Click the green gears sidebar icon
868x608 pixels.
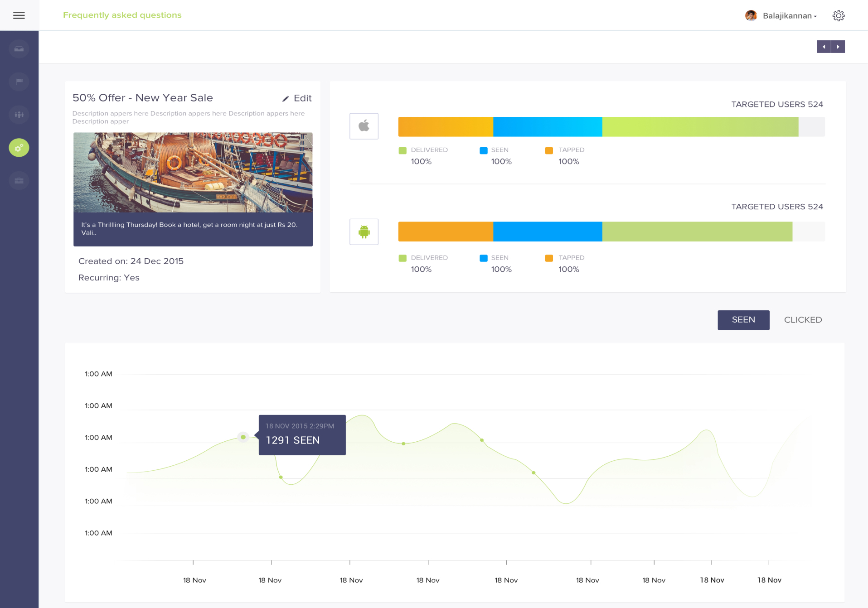pyautogui.click(x=19, y=148)
